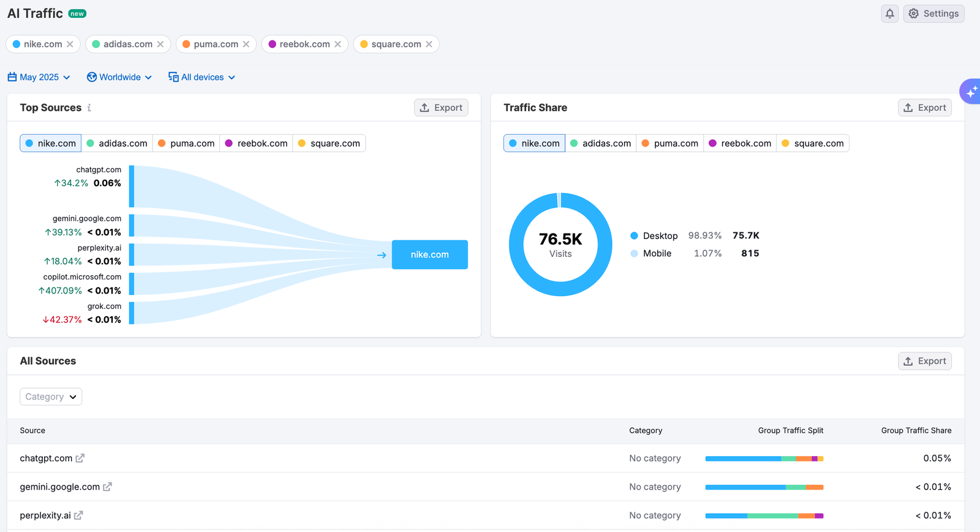This screenshot has height=532, width=980.
Task: Click the perplexity.ai label in Sankey chart
Action: [x=99, y=248]
